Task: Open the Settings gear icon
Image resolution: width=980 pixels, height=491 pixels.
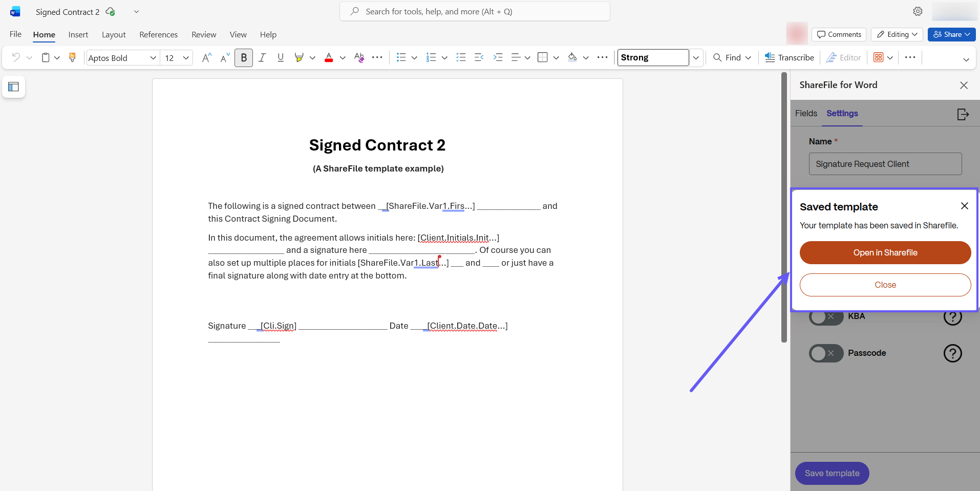Action: pyautogui.click(x=918, y=11)
